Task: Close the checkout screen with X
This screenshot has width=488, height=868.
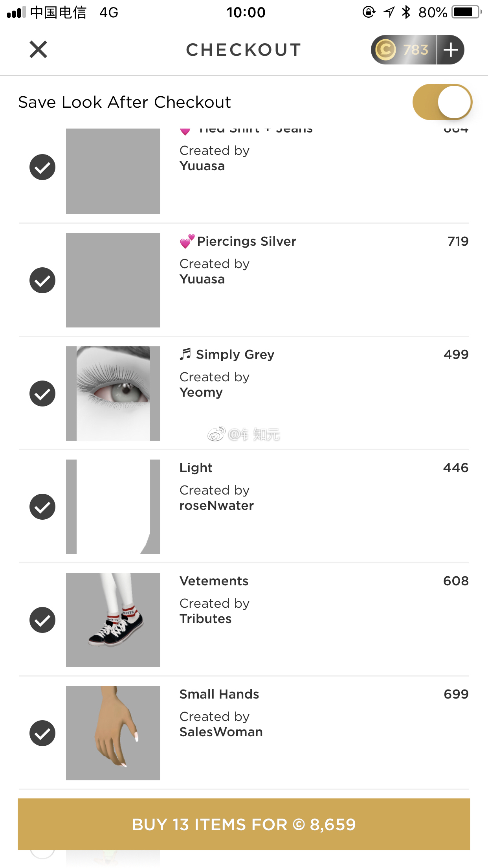Action: 38,50
